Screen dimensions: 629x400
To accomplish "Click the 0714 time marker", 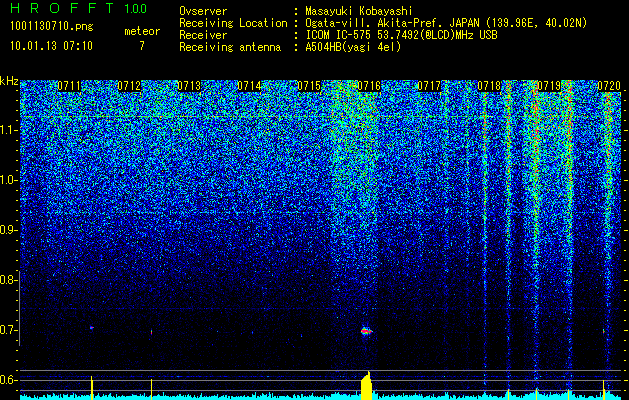I will point(250,86).
